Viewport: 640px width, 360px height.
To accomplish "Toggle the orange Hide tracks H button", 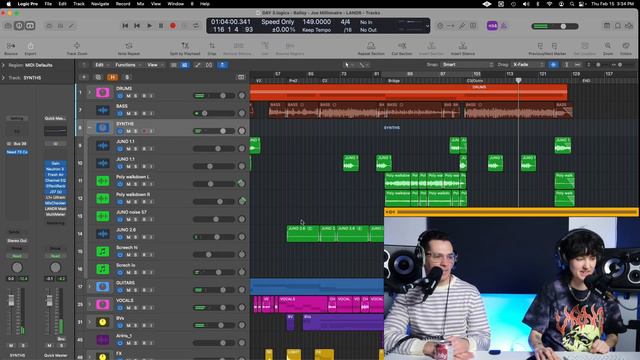I will [112, 77].
